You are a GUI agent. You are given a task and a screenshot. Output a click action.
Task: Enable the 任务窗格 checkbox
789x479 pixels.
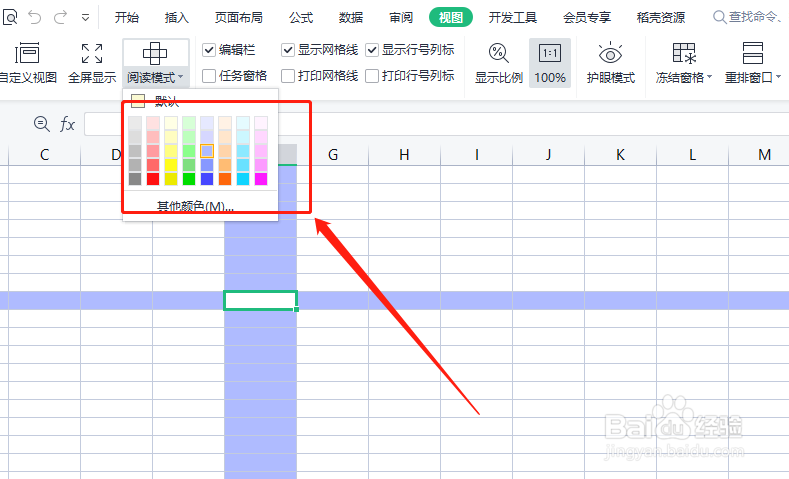click(x=209, y=76)
